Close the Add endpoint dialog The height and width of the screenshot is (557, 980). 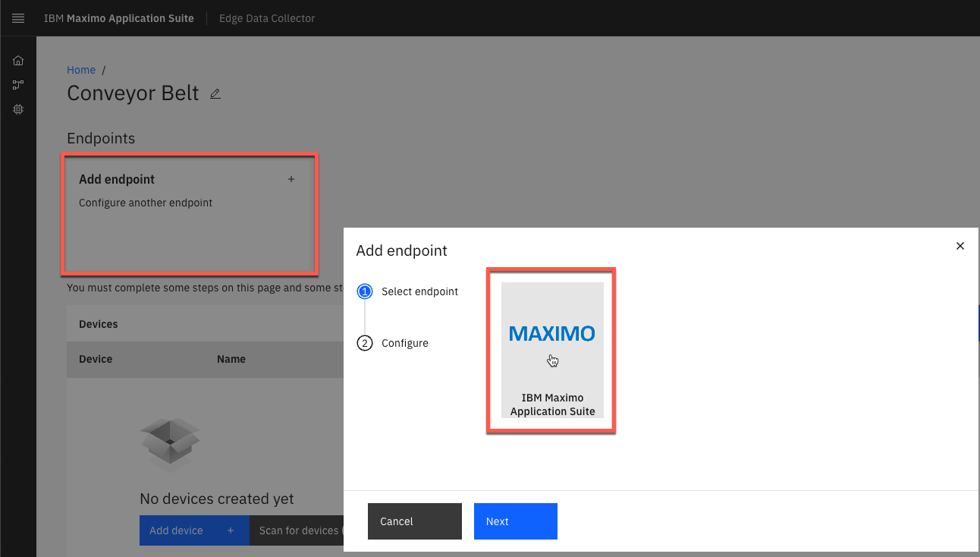point(960,246)
